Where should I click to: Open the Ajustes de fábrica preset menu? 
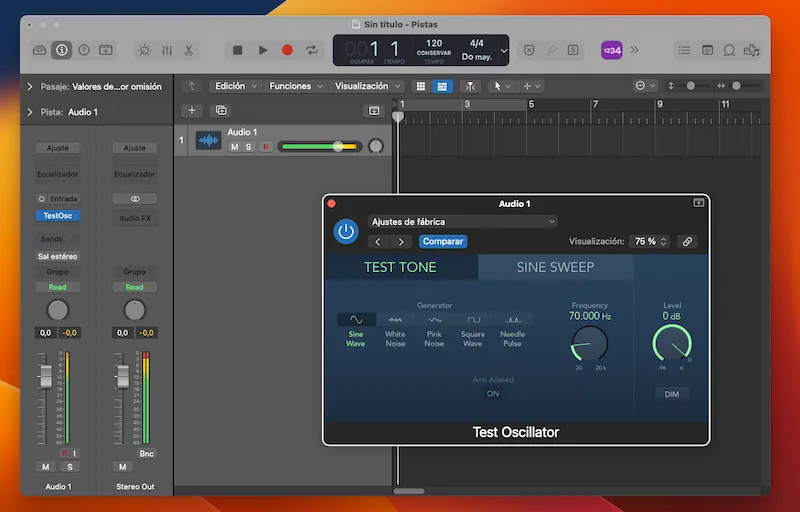pyautogui.click(x=462, y=222)
